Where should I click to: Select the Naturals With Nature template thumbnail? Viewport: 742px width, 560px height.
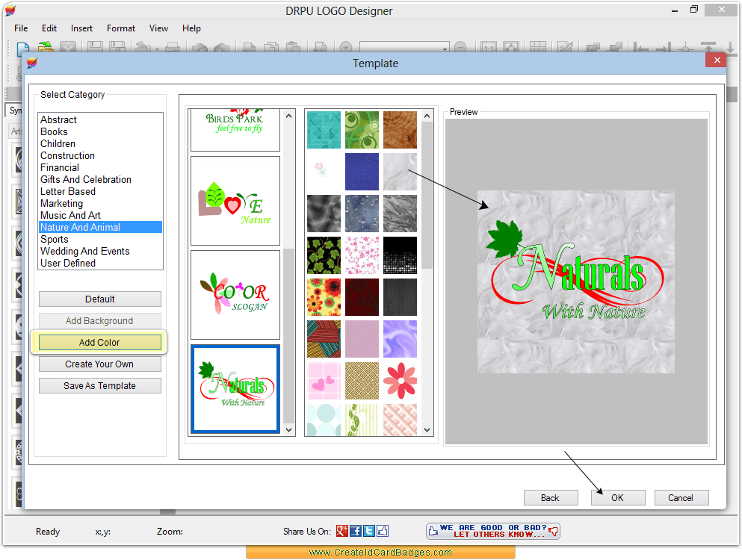coord(235,389)
